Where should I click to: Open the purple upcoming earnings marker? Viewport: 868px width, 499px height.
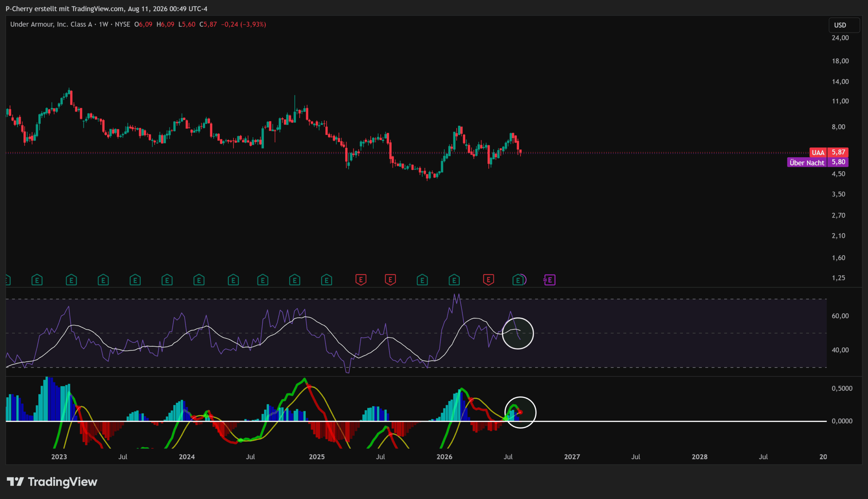click(549, 280)
